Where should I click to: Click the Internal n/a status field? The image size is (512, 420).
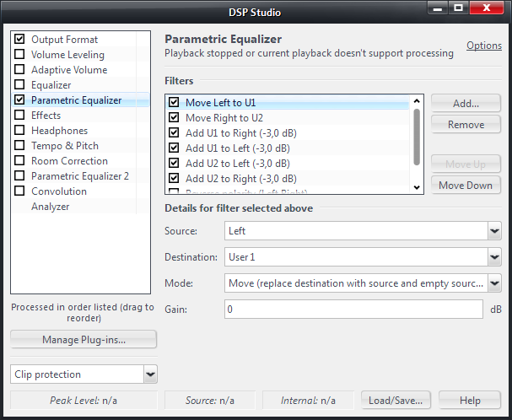tap(308, 400)
